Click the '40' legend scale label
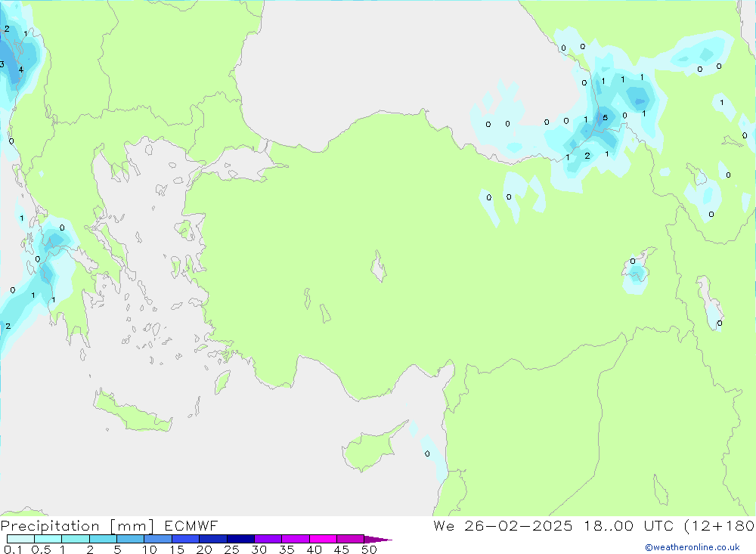This screenshot has width=756, height=554. click(x=314, y=549)
